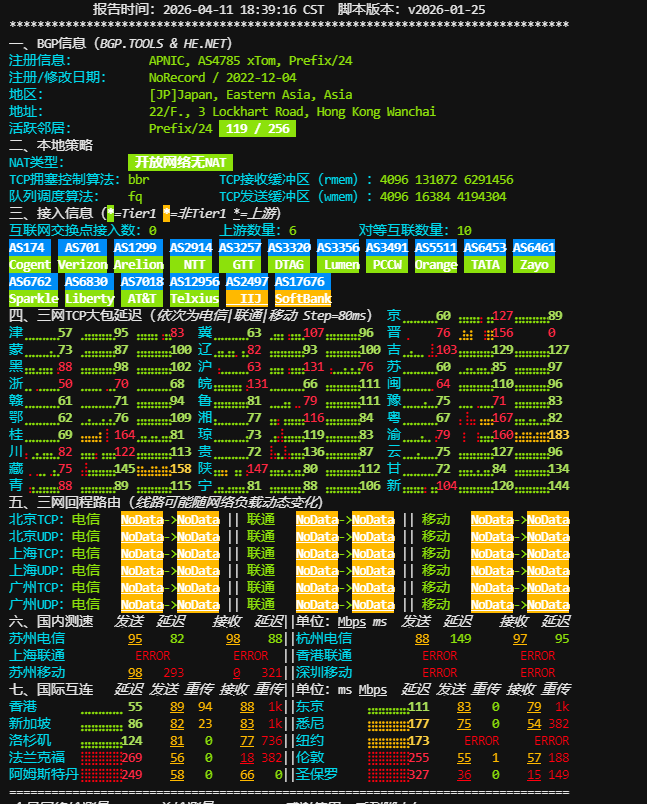Click the 伦敦 latency value 255
The image size is (647, 804).
[x=418, y=757]
